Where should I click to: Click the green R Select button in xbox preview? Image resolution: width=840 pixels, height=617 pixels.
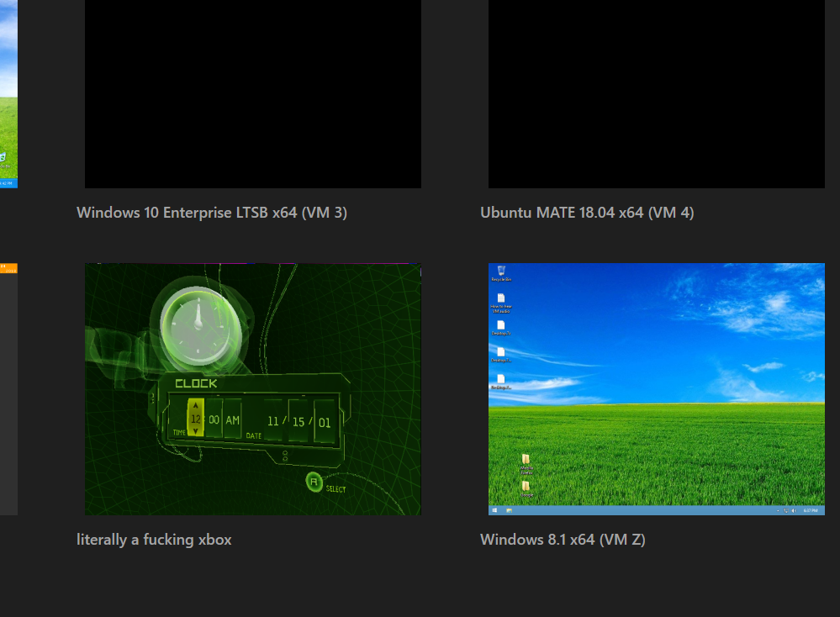coord(314,482)
